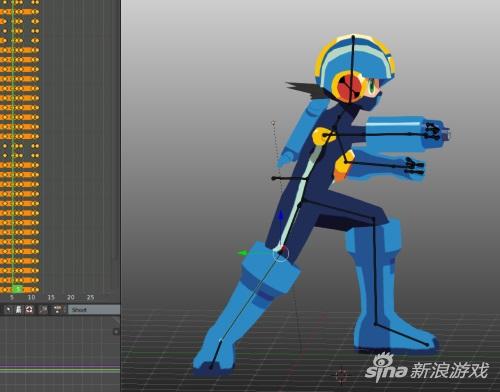
Task: Click the ghost icon in dope sheet header
Action: pyautogui.click(x=19, y=310)
